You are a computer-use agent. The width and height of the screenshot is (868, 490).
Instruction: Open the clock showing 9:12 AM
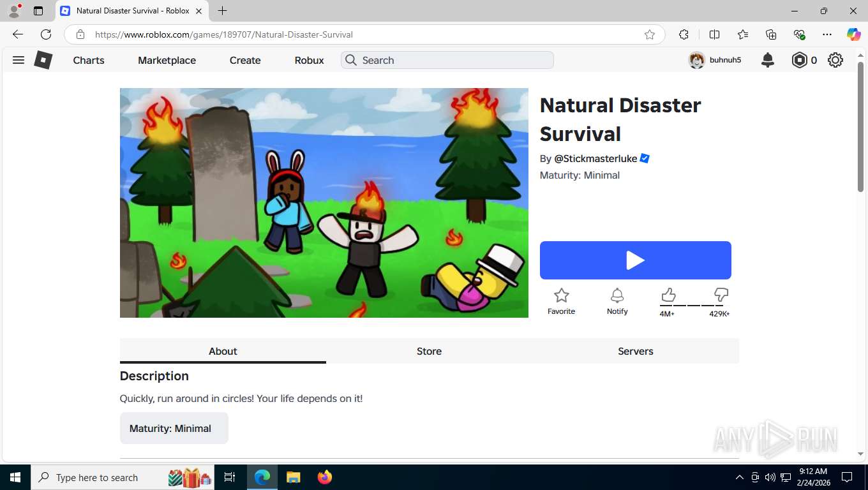(x=812, y=477)
